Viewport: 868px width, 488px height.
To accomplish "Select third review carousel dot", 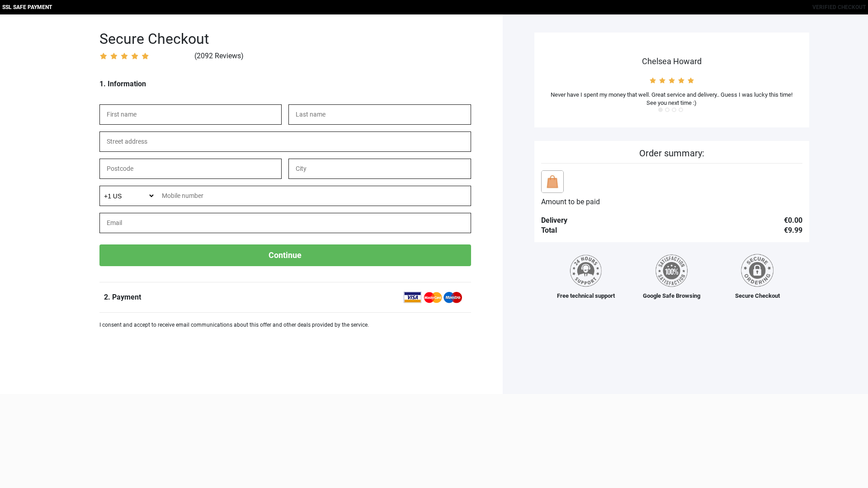I will pos(674,110).
